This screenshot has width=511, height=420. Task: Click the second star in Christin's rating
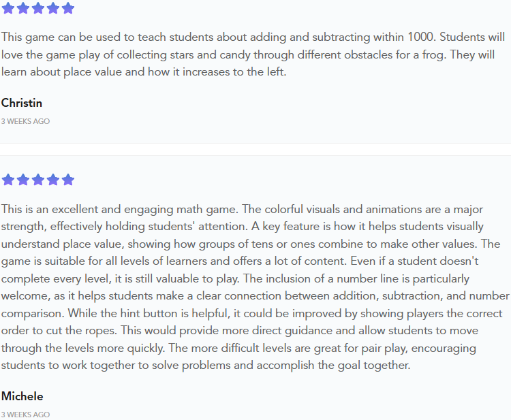point(22,9)
